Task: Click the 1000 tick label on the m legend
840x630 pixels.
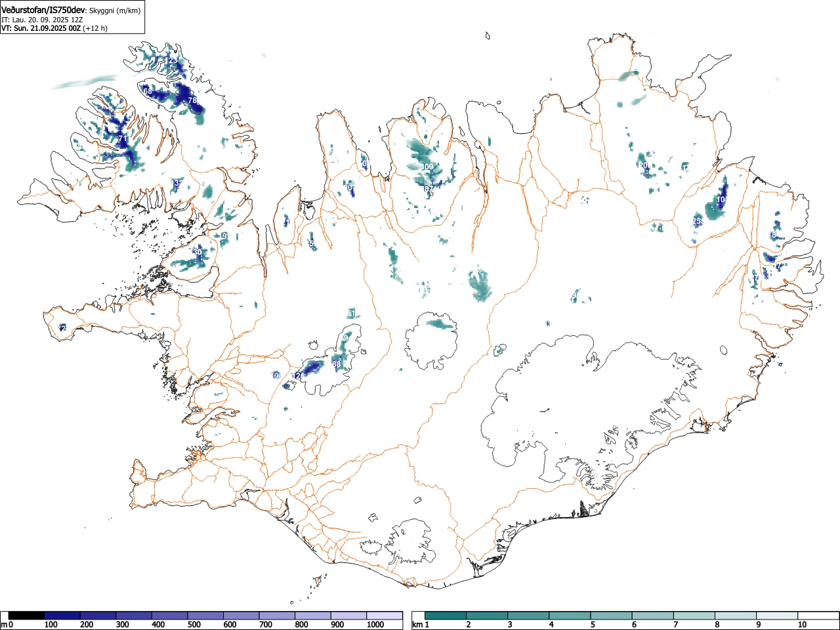Action: (x=375, y=625)
